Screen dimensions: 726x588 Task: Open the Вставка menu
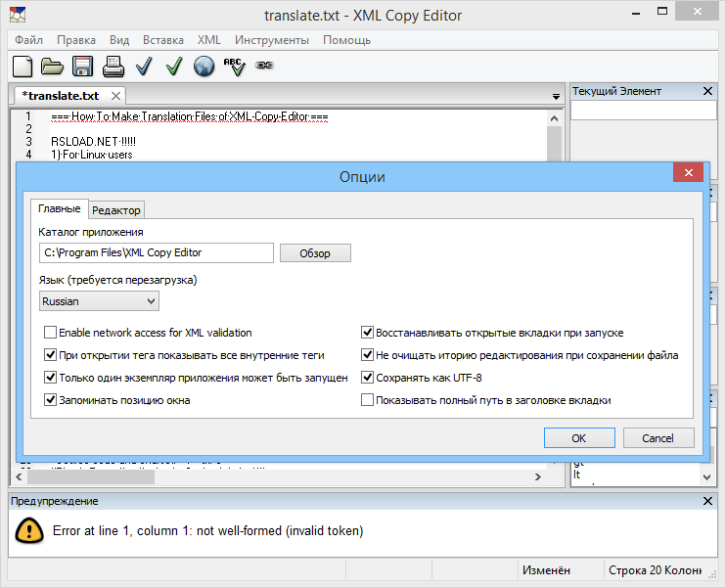pyautogui.click(x=163, y=40)
